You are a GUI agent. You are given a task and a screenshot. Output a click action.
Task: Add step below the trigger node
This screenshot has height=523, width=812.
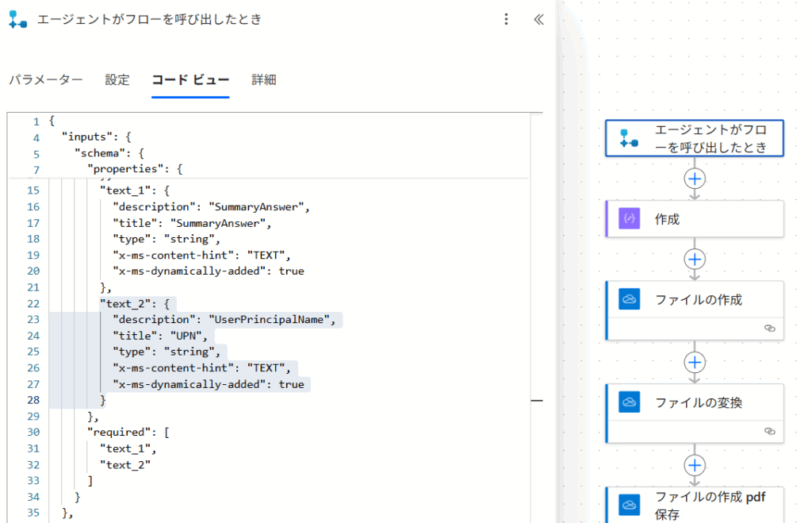click(695, 179)
